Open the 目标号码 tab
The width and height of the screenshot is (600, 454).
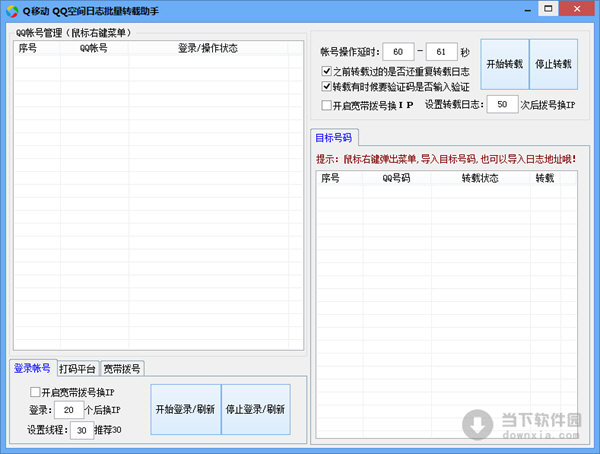[x=333, y=138]
